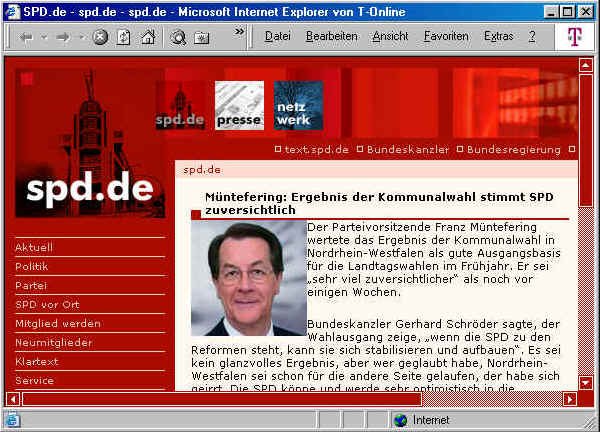
Task: Open the text.spd.de link
Action: click(316, 150)
